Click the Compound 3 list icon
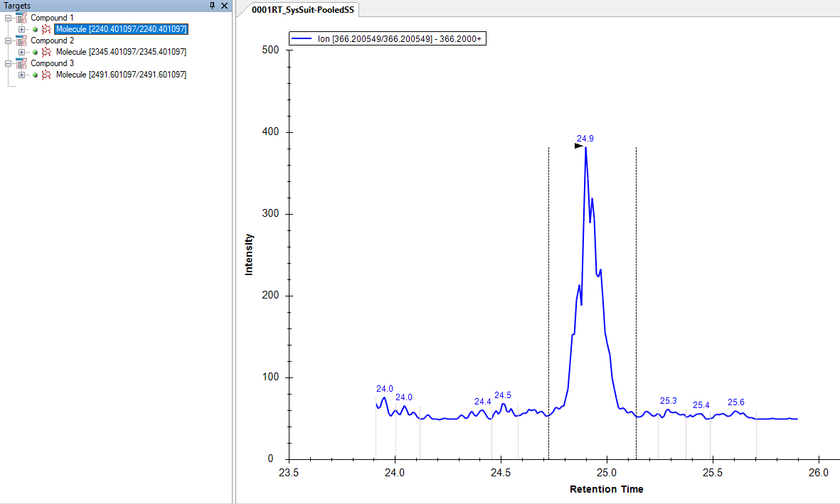Screen dimensions: 840x504 click(21, 63)
